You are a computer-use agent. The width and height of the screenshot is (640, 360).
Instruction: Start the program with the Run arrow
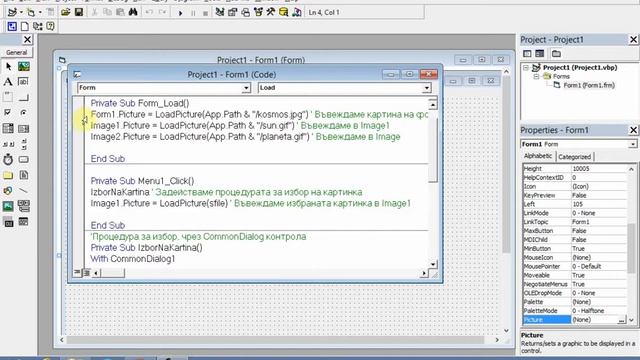[x=180, y=13]
